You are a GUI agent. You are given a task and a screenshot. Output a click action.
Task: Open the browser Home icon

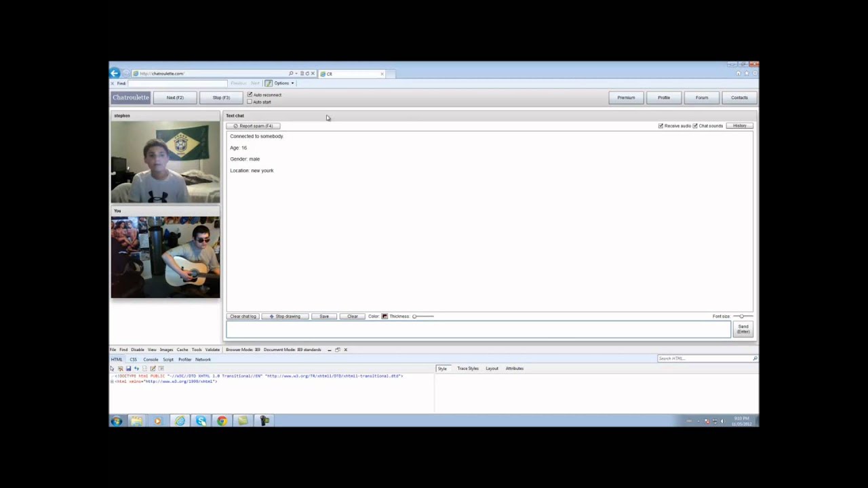[738, 73]
